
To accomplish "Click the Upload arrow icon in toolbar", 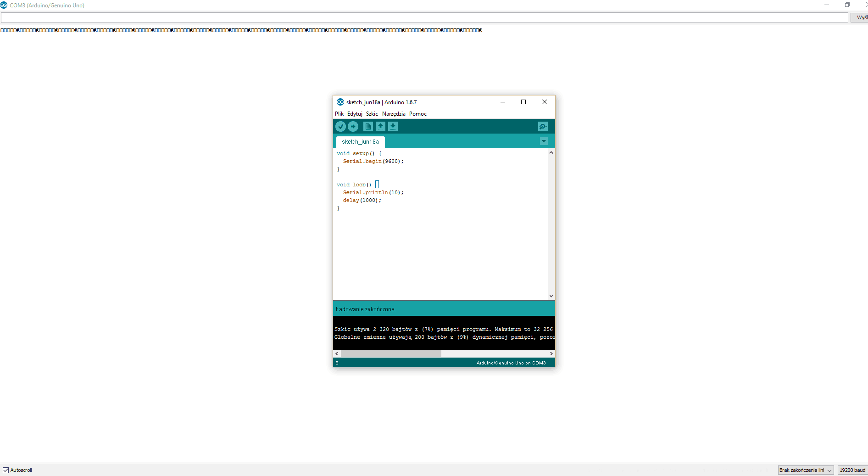I will pos(353,126).
